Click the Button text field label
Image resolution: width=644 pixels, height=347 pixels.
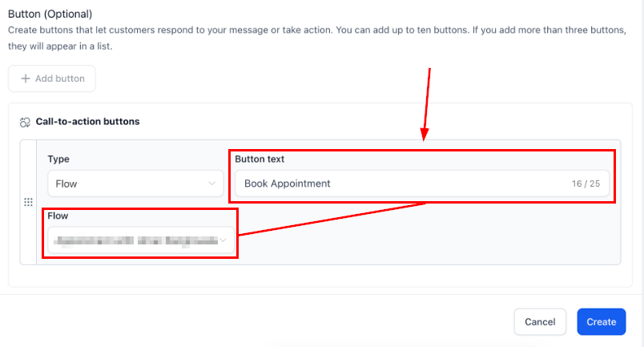pyautogui.click(x=260, y=159)
